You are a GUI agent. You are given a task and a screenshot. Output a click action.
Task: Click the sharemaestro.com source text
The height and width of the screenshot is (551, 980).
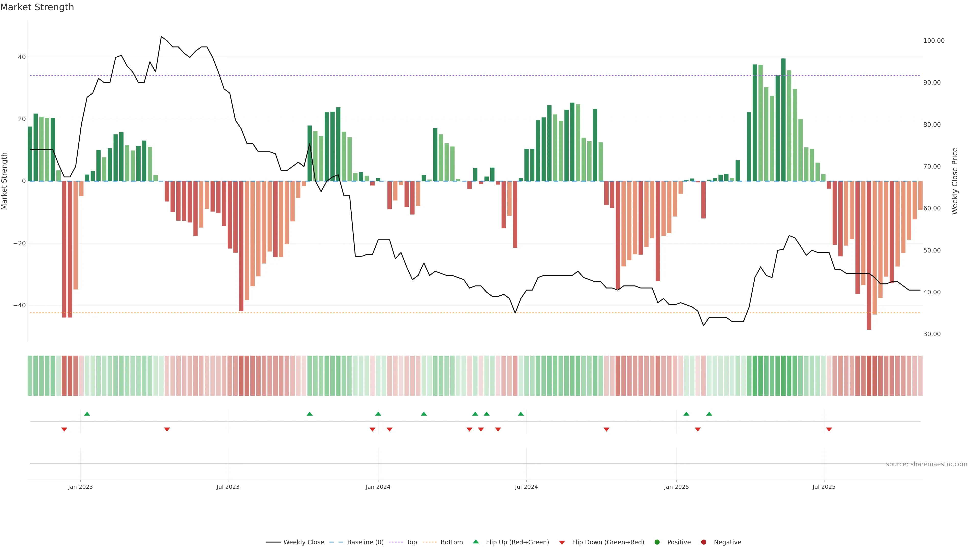(926, 464)
